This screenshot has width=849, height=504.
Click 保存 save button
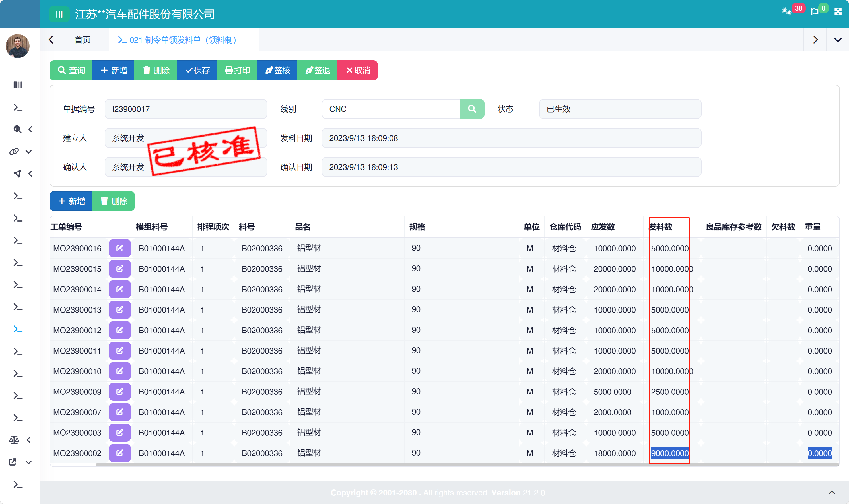(x=197, y=70)
